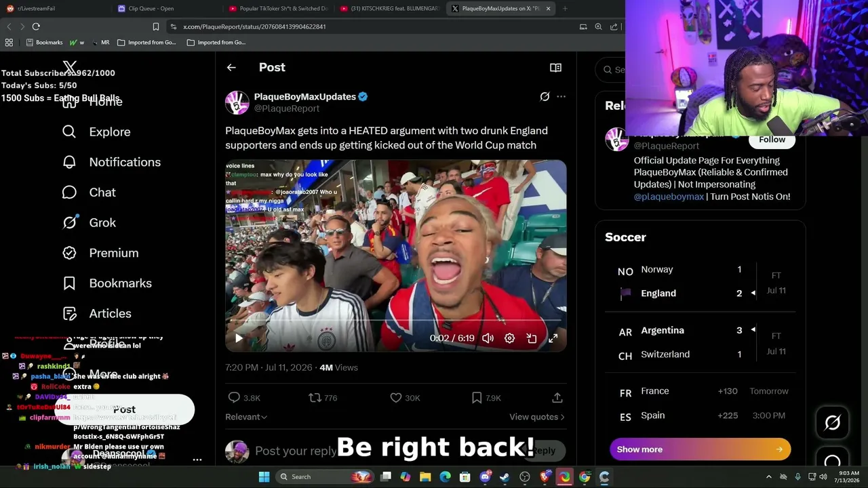Open the Microsoft Store taskbar icon
Viewport: 868px width, 488px height.
pyautogui.click(x=465, y=476)
